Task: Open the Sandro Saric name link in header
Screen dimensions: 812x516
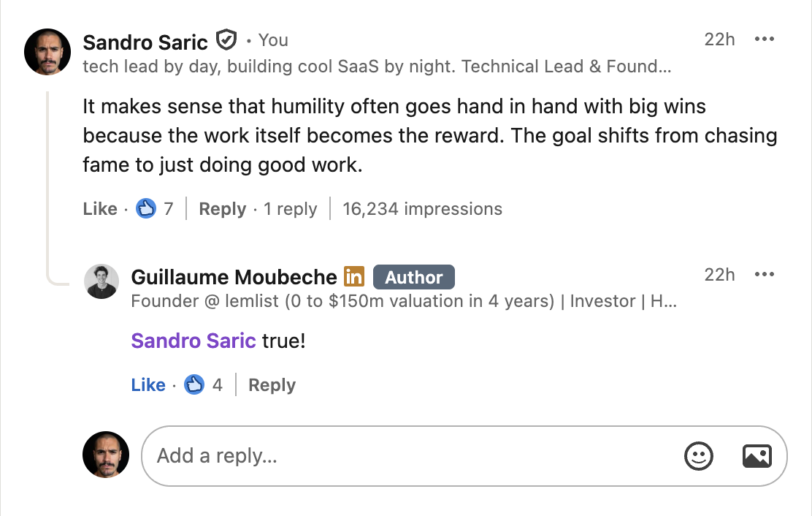Action: (145, 42)
